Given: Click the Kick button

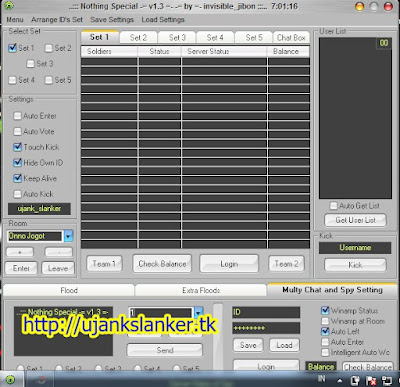Looking at the screenshot, I should click(x=355, y=265).
